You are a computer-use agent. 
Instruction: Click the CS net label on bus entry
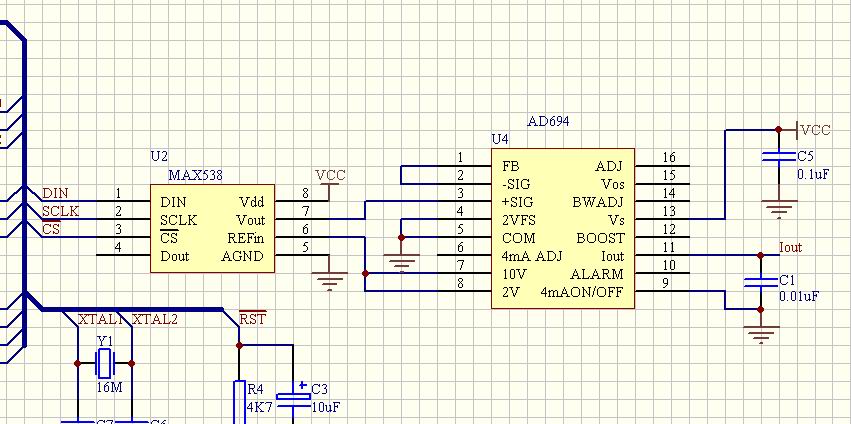(52, 229)
